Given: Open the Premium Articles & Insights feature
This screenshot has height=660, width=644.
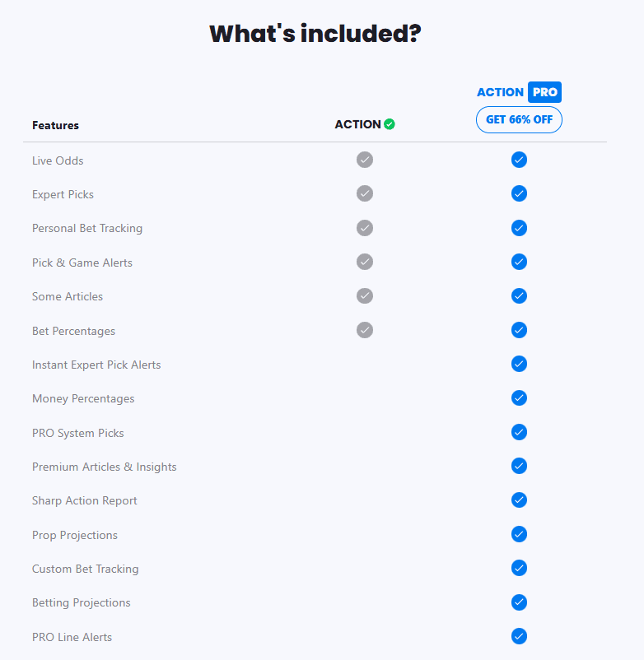Looking at the screenshot, I should 104,466.
